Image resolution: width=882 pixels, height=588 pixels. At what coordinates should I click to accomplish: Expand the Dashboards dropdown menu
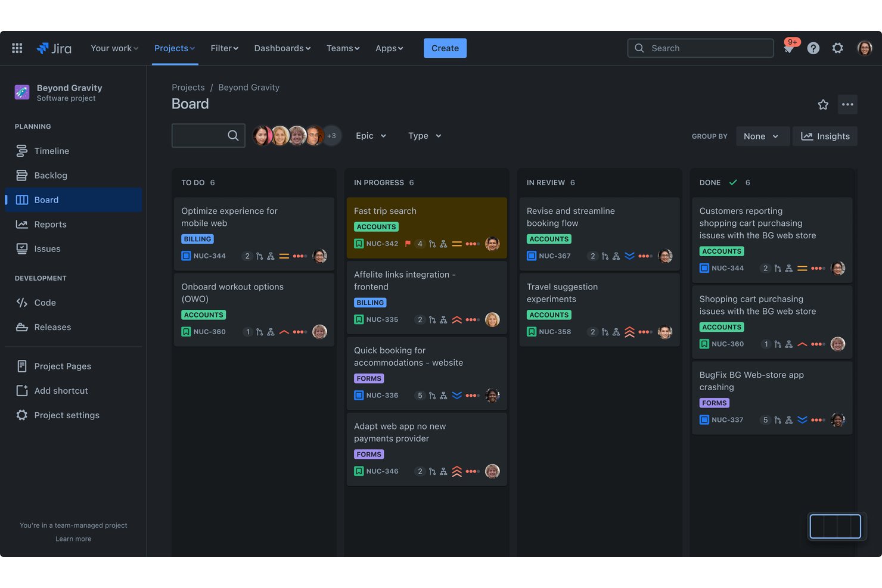pos(282,48)
